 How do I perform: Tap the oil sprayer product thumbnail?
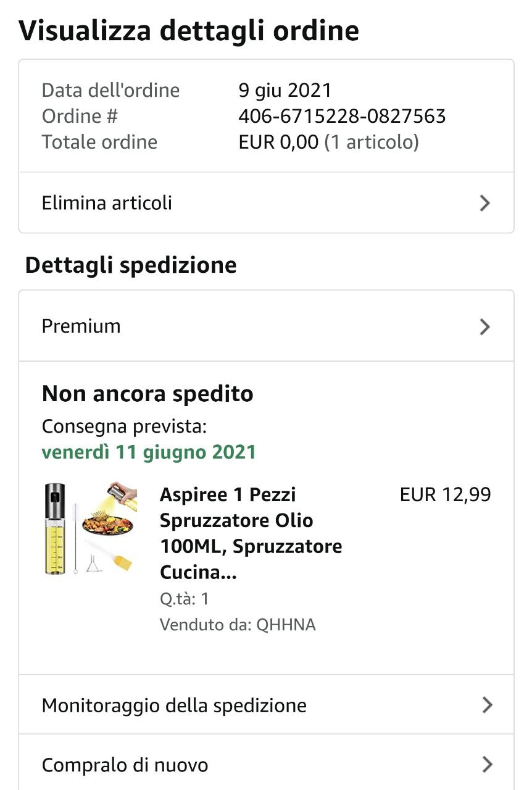tap(91, 528)
